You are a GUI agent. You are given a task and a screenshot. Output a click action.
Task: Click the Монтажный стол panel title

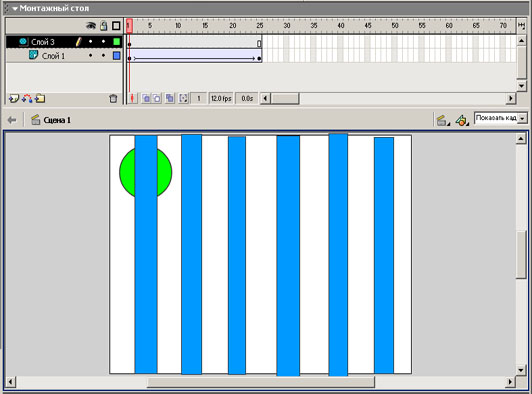tap(54, 8)
